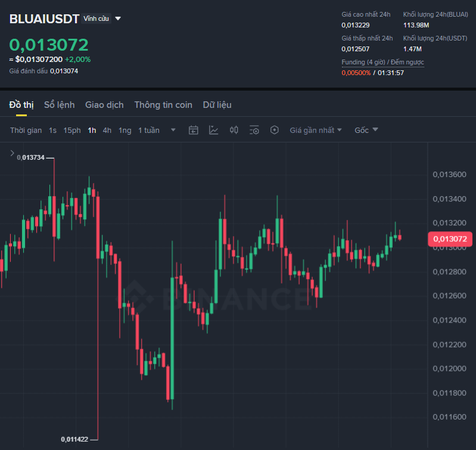Click the red 0,013072 price axis tag
This screenshot has width=476, height=450.
click(450, 239)
